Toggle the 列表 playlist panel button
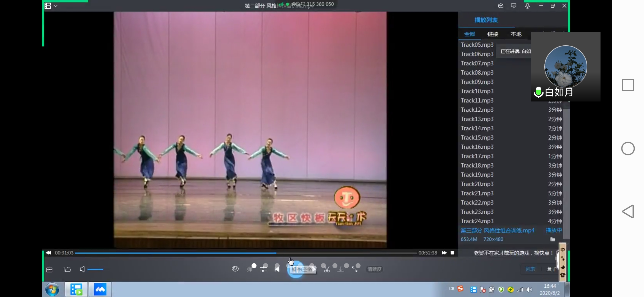 coord(530,269)
